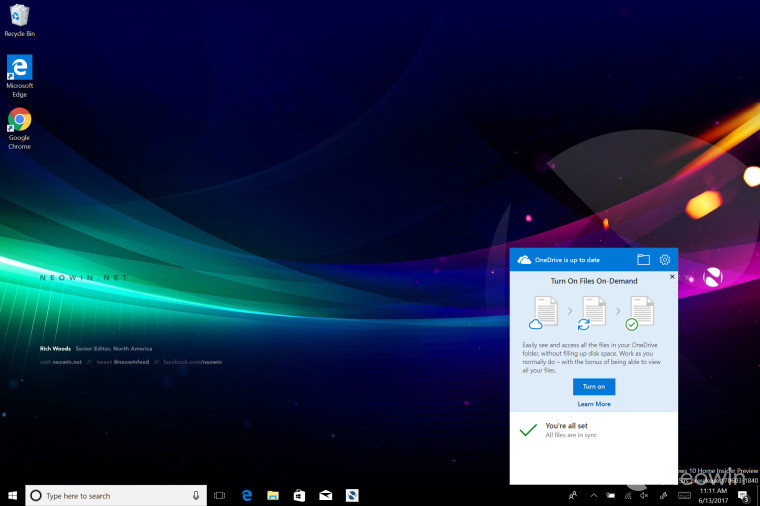Open Mail app from the taskbar

click(x=325, y=495)
